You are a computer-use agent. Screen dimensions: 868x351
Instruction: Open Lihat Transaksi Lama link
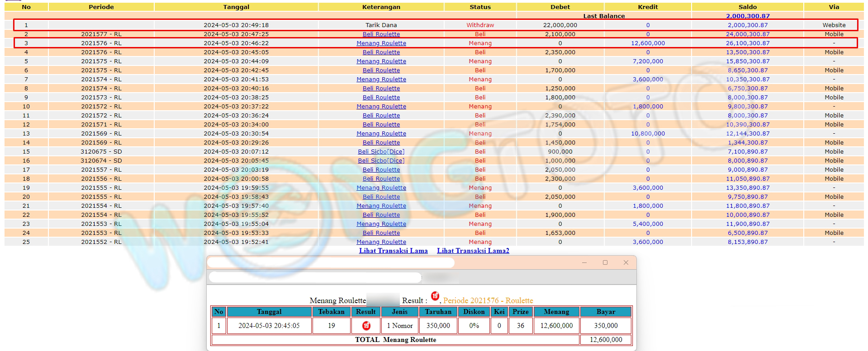coord(393,251)
